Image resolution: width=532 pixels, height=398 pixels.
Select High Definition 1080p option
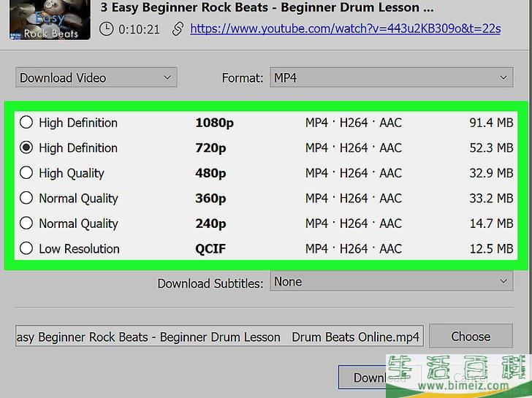click(x=26, y=123)
